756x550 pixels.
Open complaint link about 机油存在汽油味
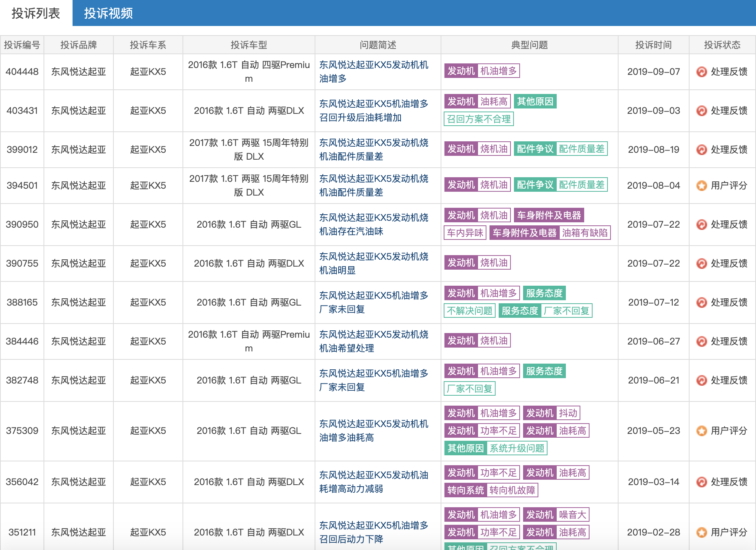point(374,225)
